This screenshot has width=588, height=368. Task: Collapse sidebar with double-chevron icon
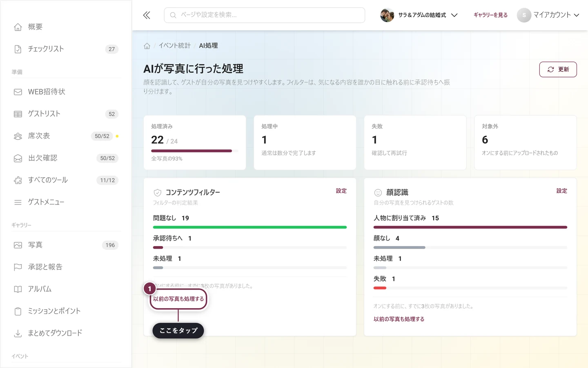147,15
